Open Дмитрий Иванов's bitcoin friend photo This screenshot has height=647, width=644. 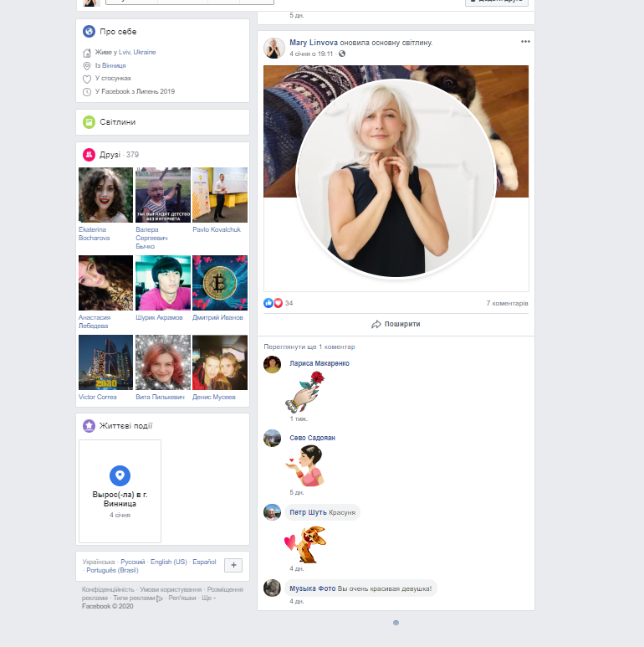(x=220, y=283)
